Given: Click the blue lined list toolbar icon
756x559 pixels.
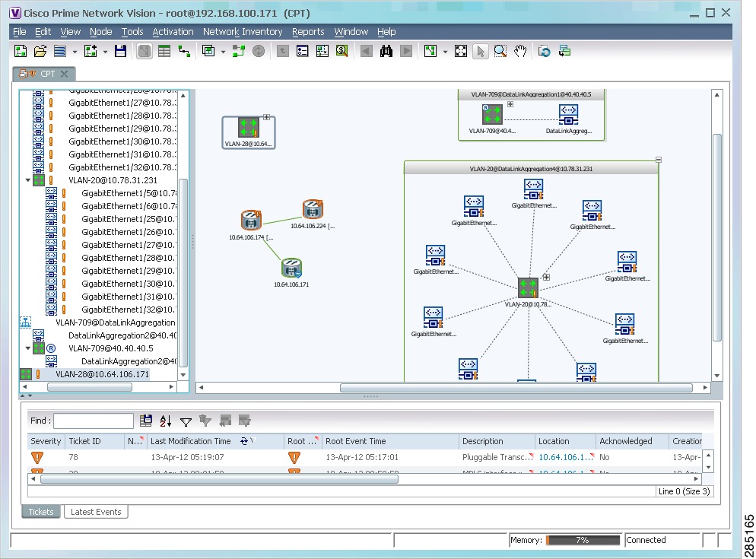Looking at the screenshot, I should point(60,51).
